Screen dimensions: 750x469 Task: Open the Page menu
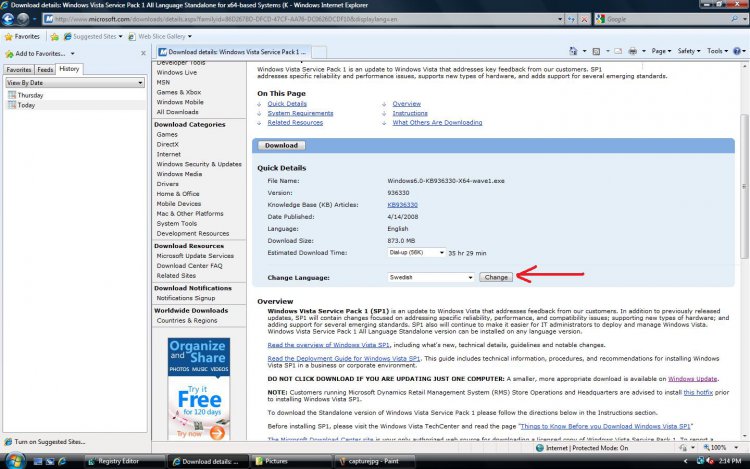(662, 51)
